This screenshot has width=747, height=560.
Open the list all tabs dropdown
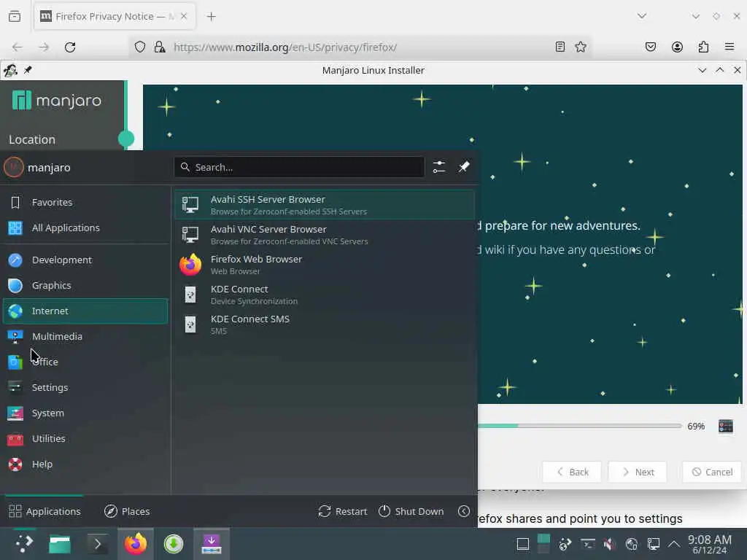(x=642, y=16)
